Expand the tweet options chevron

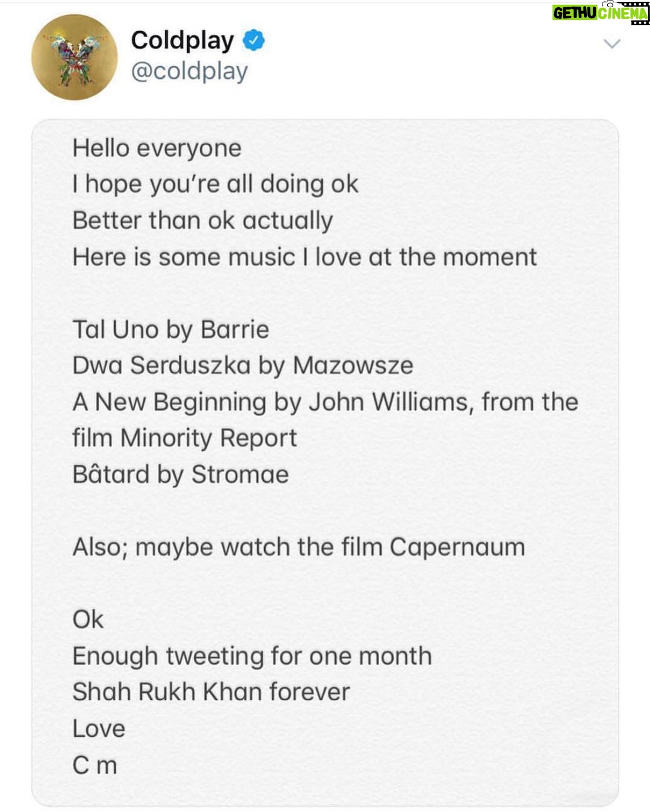point(611,43)
